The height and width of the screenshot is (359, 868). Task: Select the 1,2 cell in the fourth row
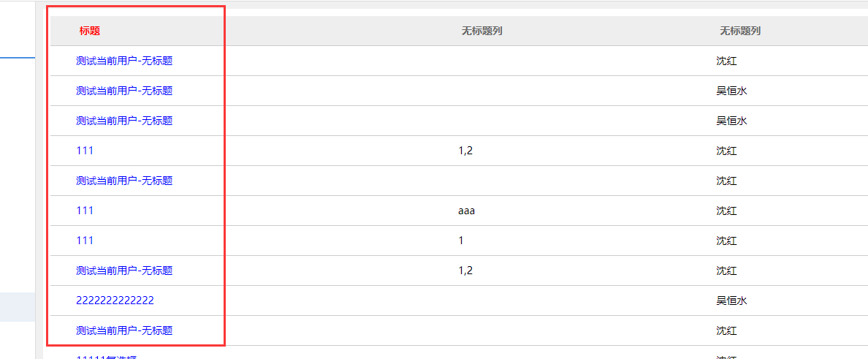(465, 151)
